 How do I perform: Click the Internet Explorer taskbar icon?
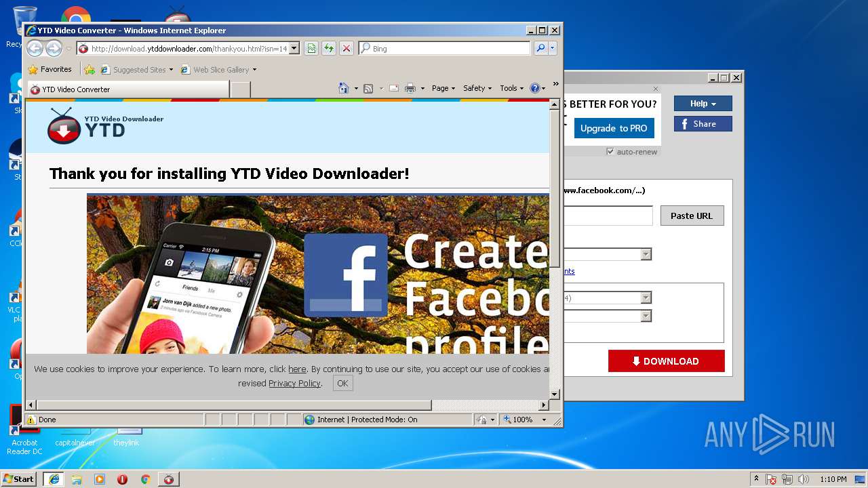(x=54, y=479)
